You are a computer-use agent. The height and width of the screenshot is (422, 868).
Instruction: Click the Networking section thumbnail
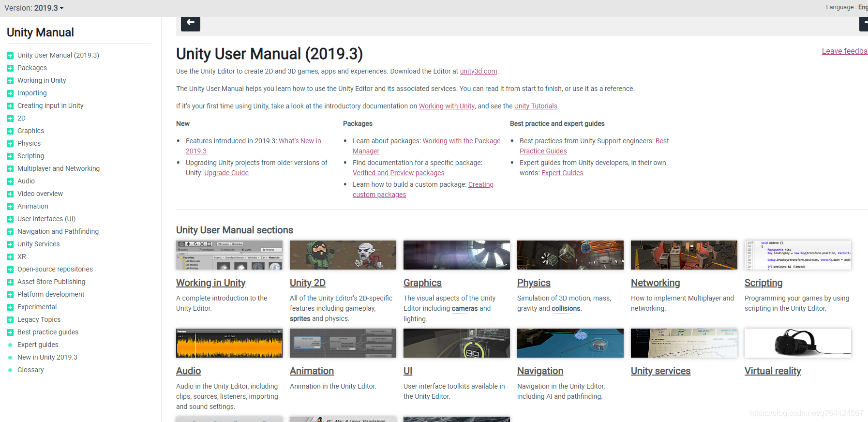coord(684,255)
